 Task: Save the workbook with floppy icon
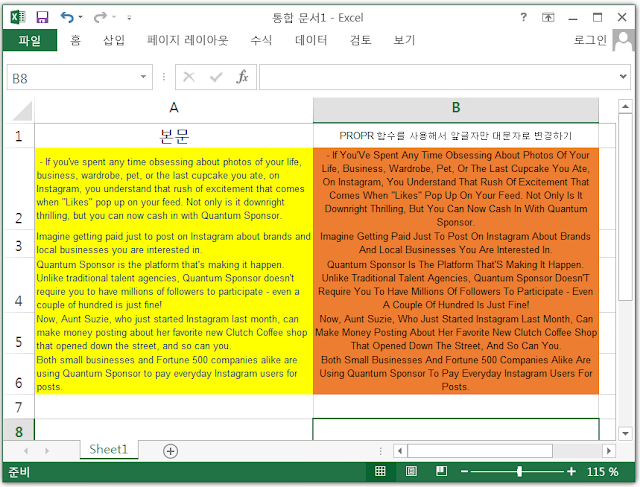tap(42, 17)
